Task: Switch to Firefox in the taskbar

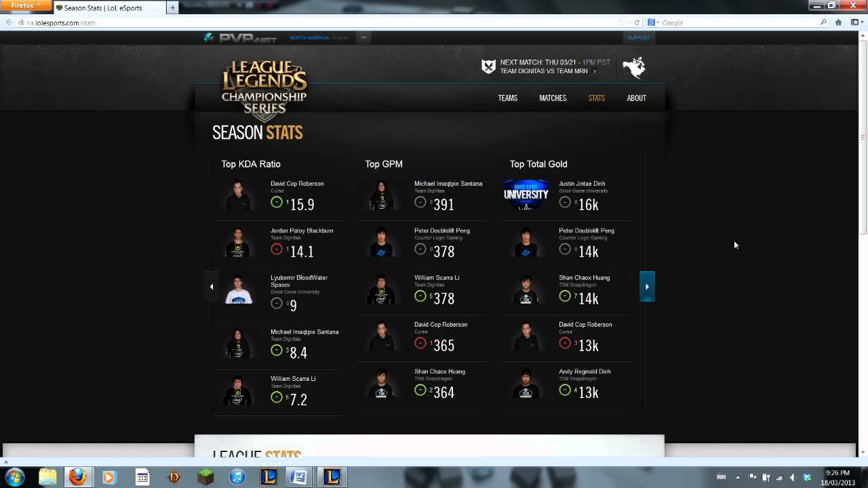Action: tap(78, 477)
